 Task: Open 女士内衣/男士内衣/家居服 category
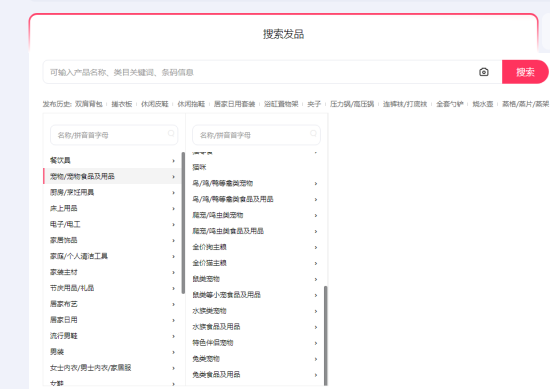click(x=112, y=368)
